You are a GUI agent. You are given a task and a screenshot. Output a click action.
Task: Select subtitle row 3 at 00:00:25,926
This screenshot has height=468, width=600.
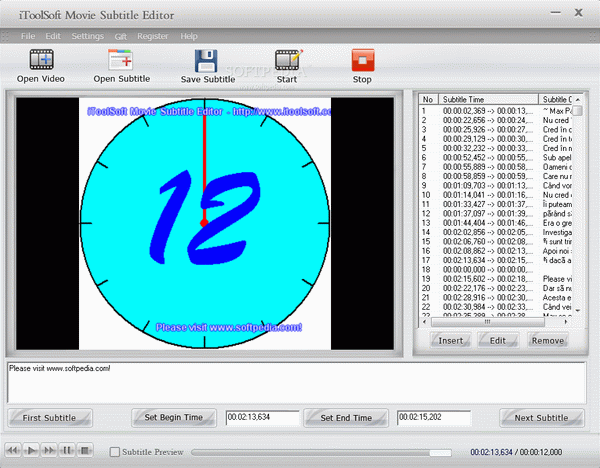(496, 129)
